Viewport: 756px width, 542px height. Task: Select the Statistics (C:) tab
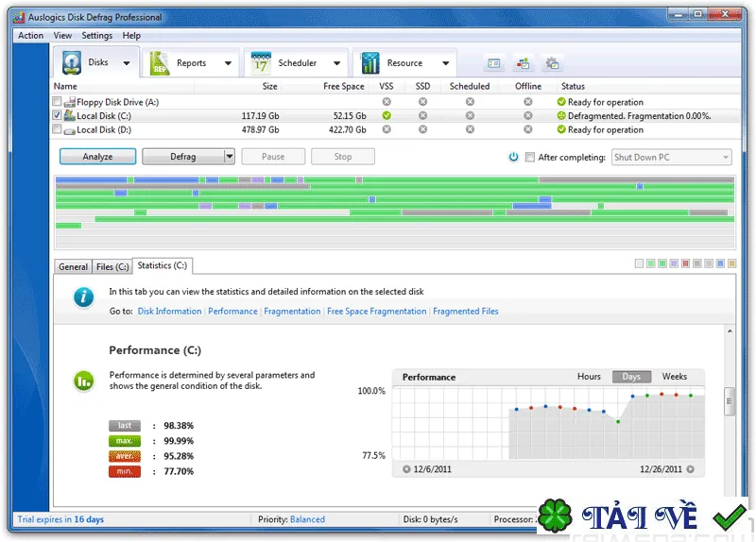(163, 265)
